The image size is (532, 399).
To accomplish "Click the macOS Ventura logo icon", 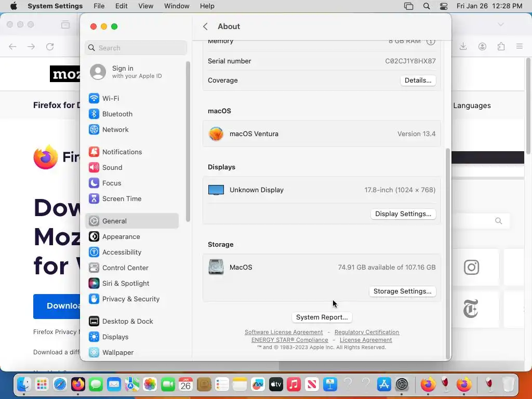I will pos(216,134).
